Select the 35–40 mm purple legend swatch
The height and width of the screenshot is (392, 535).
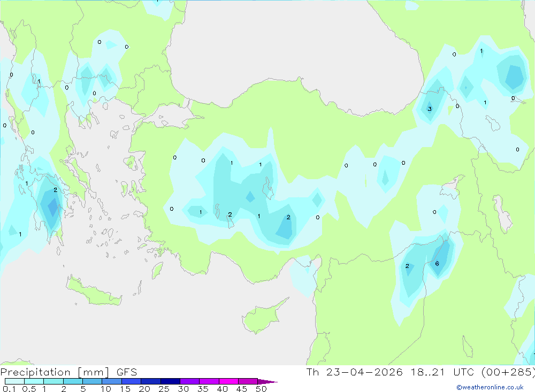click(209, 381)
